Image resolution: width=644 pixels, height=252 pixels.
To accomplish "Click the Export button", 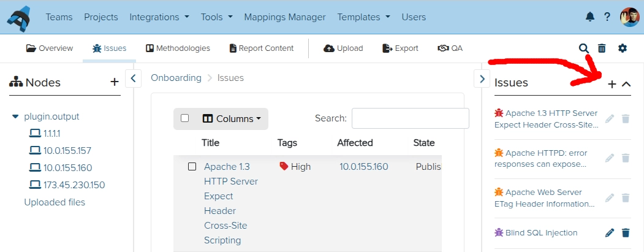I will (400, 48).
